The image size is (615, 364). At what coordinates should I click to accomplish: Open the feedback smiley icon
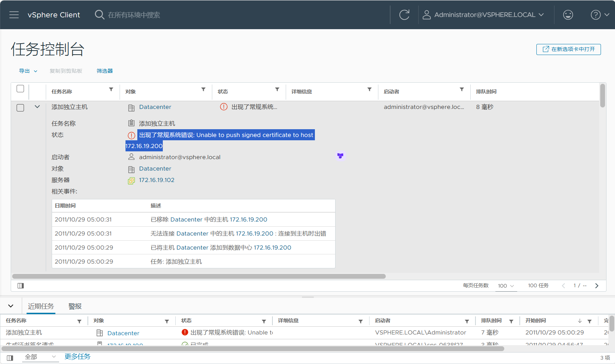point(568,15)
